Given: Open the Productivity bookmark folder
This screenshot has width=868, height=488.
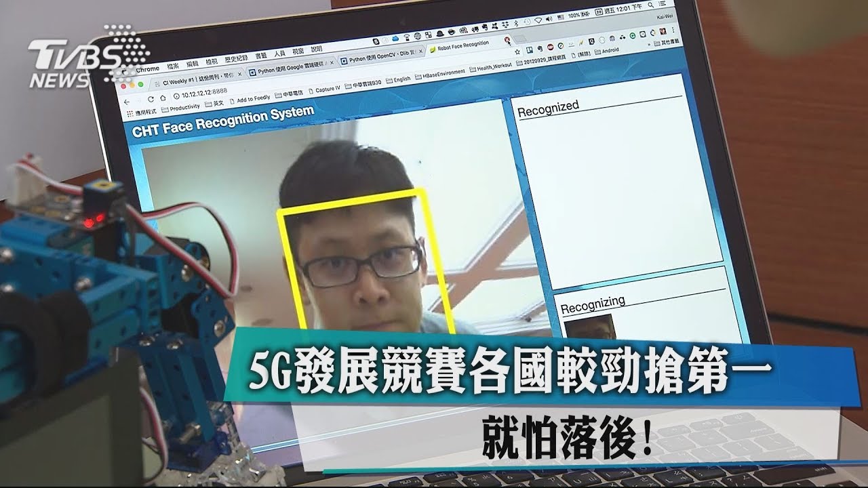Looking at the screenshot, I should point(180,108).
